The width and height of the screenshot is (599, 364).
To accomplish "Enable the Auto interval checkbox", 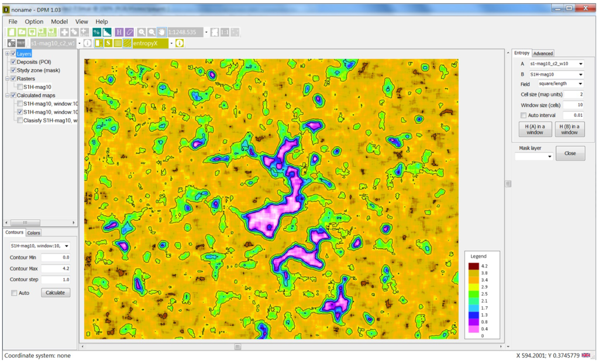I will (522, 115).
